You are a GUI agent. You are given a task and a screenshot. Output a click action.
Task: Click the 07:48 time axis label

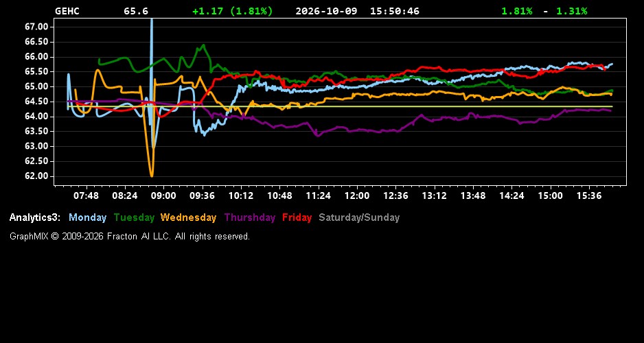pos(86,196)
